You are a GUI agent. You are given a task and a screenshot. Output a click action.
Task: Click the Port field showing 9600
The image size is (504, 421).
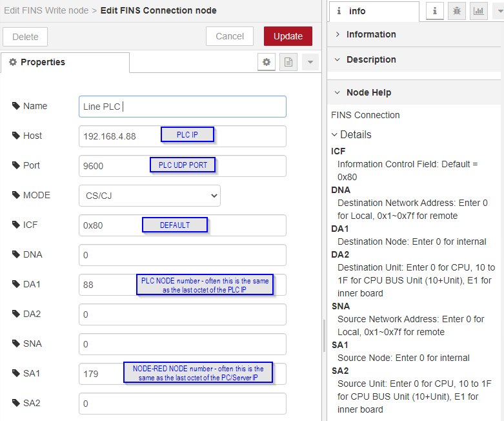[x=182, y=166]
